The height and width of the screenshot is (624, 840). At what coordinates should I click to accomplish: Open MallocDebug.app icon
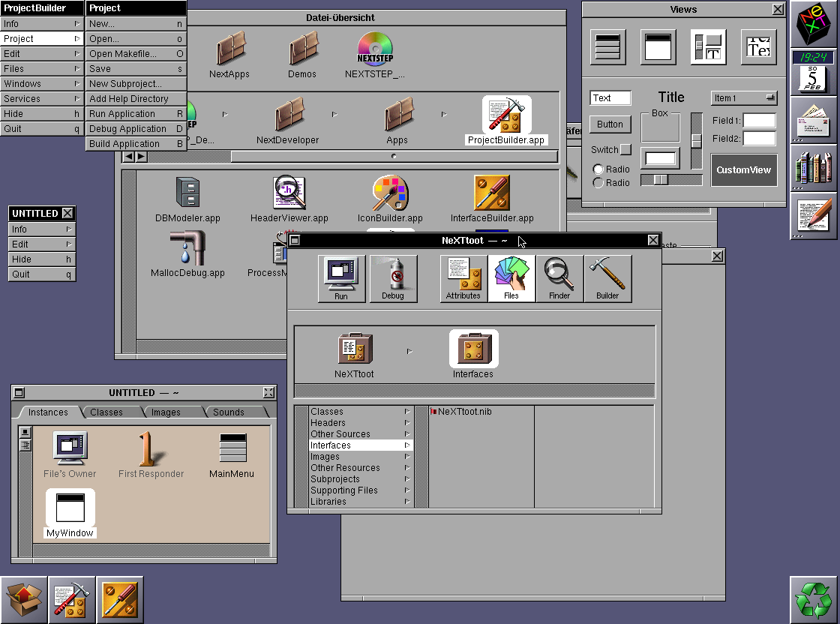(187, 248)
